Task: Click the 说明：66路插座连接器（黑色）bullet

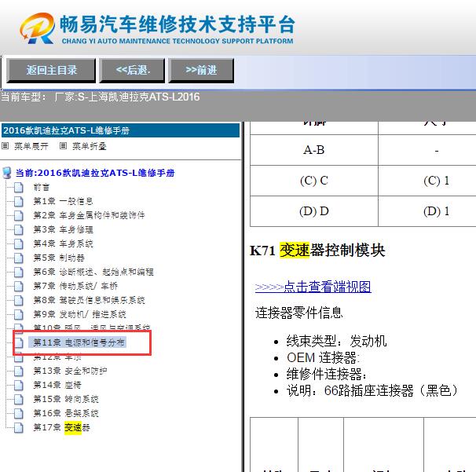Action: [x=372, y=390]
